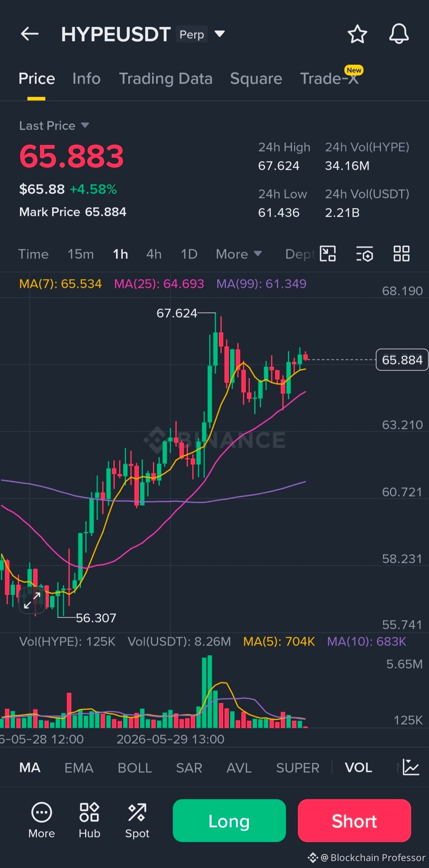The width and height of the screenshot is (429, 868).
Task: Tap the picture-in-picture chart icon
Action: tap(328, 254)
